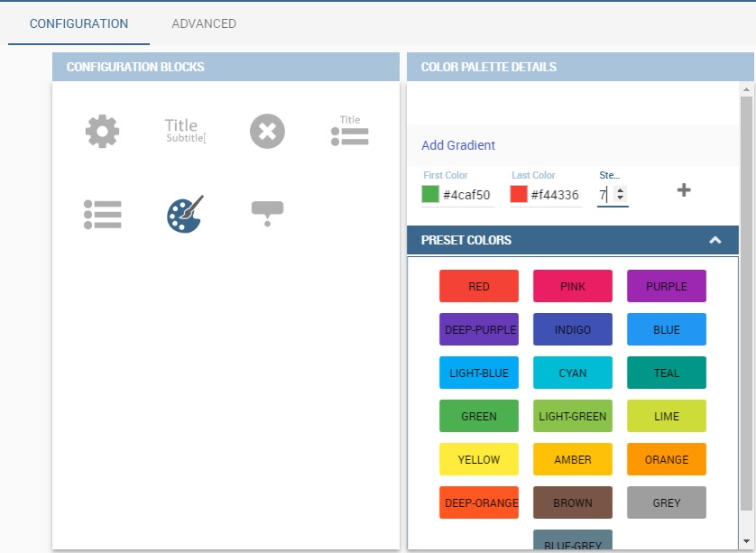Select the Title Subtitle configuration block
The height and width of the screenshot is (553, 756).
click(x=185, y=131)
